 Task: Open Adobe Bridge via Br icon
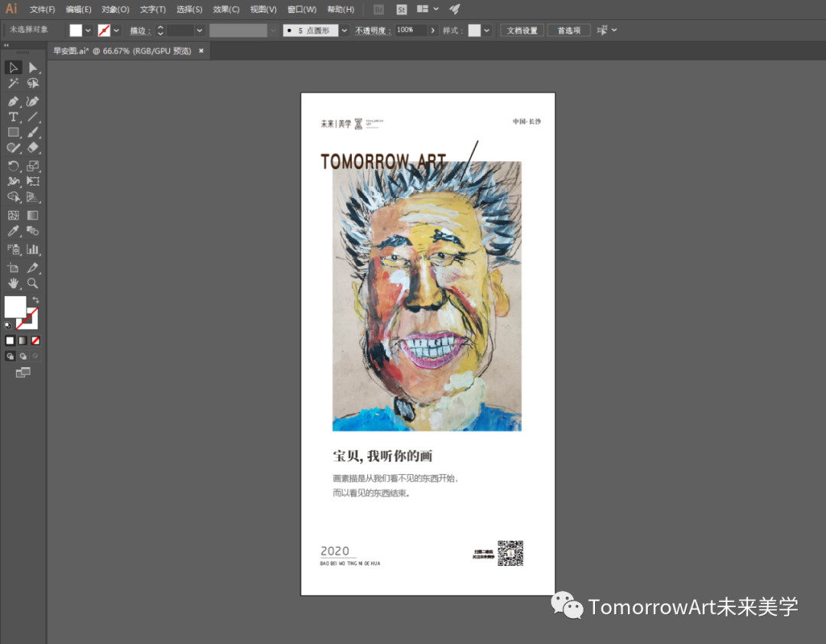(379, 9)
